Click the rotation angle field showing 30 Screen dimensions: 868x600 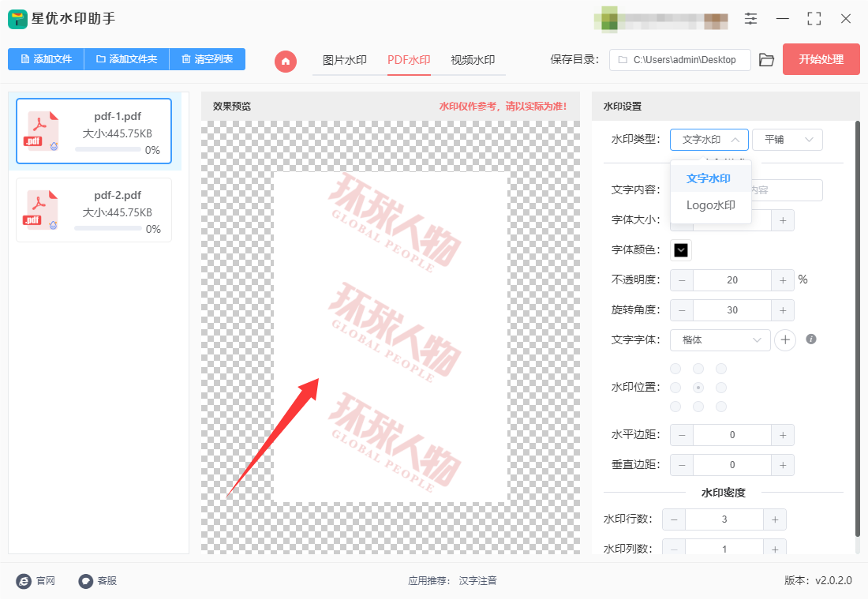pyautogui.click(x=731, y=310)
